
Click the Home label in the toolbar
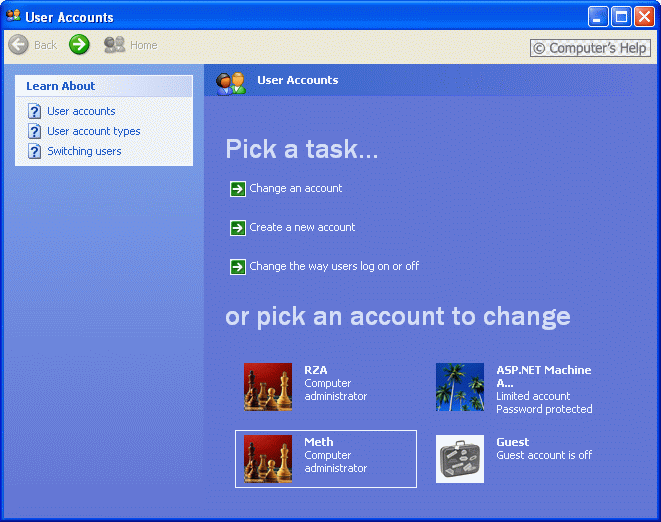tap(144, 45)
